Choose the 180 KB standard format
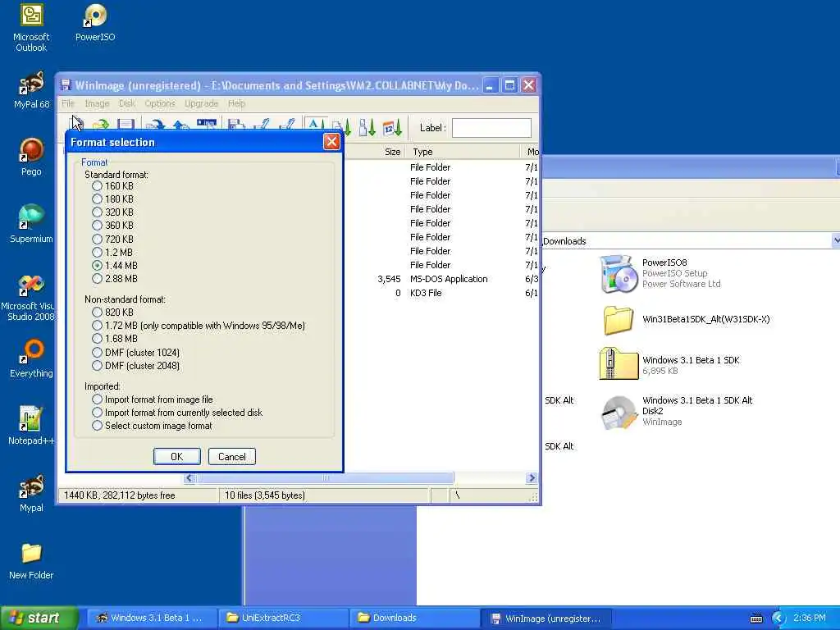Image resolution: width=840 pixels, height=630 pixels. click(97, 199)
